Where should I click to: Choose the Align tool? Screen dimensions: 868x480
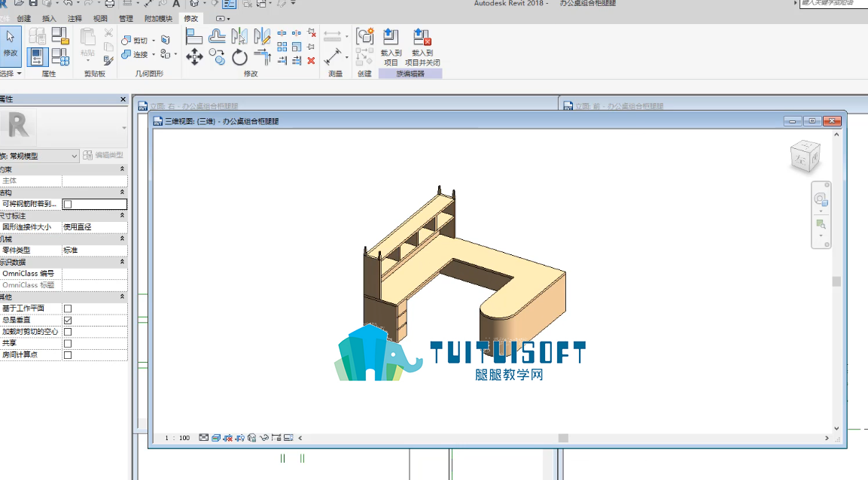tap(193, 37)
